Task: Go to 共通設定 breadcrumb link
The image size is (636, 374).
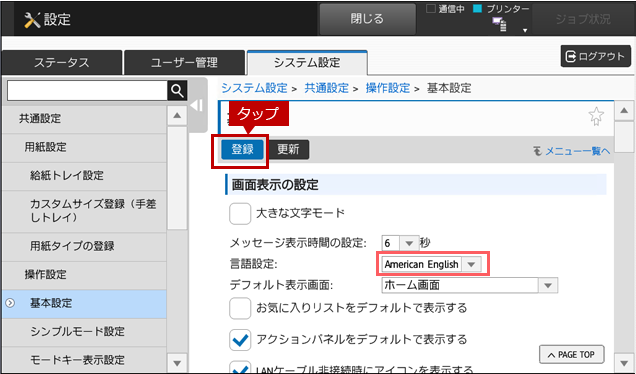Action: [x=327, y=88]
